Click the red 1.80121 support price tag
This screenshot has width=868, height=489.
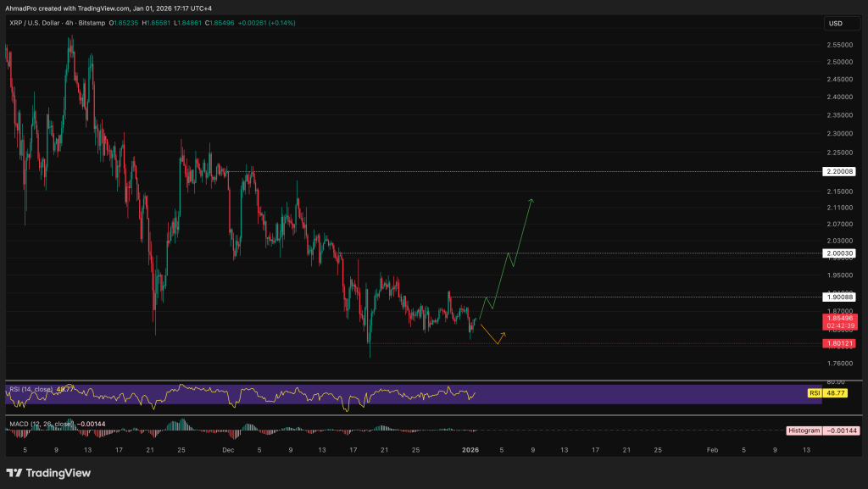(x=840, y=345)
